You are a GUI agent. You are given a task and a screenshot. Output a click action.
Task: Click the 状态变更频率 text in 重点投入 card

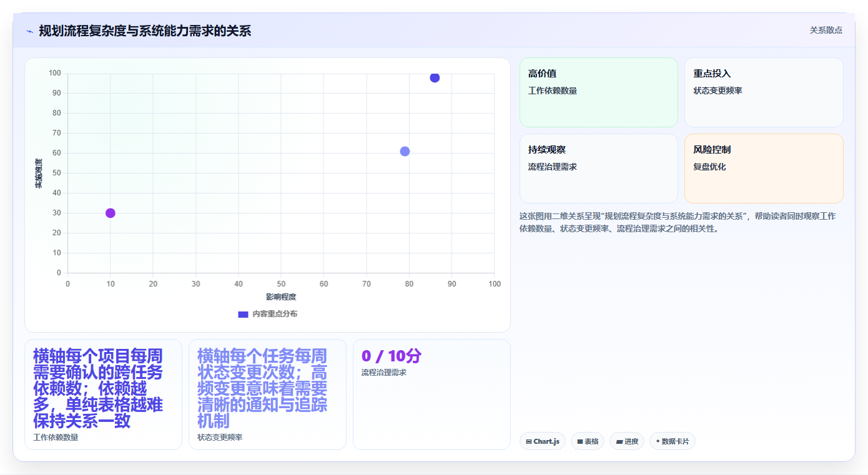click(x=718, y=91)
